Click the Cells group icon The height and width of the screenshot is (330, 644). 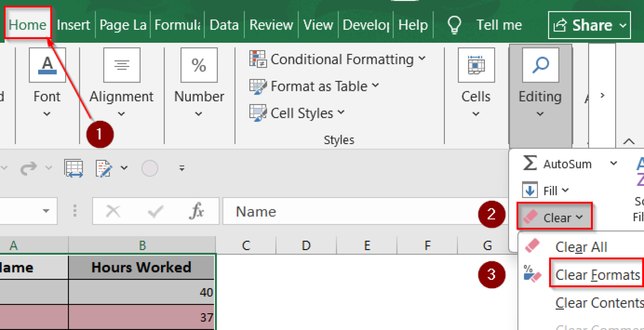[476, 65]
